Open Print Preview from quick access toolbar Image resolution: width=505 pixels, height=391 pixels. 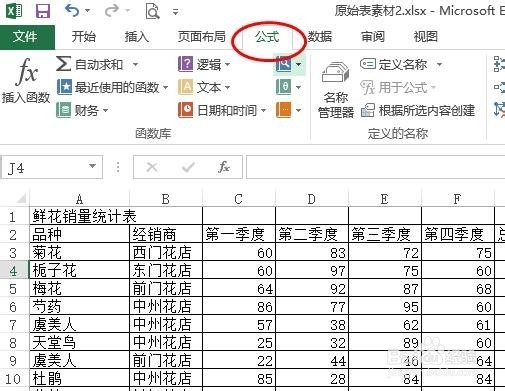pyautogui.click(x=152, y=11)
